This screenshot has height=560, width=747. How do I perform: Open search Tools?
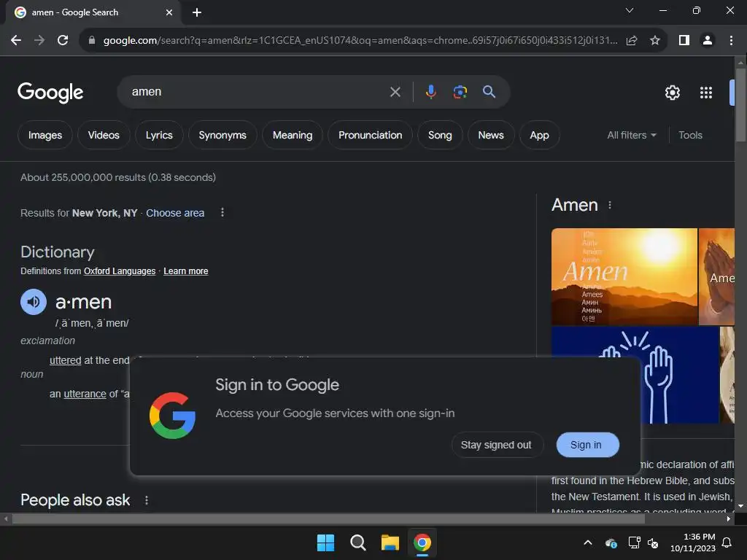point(690,135)
